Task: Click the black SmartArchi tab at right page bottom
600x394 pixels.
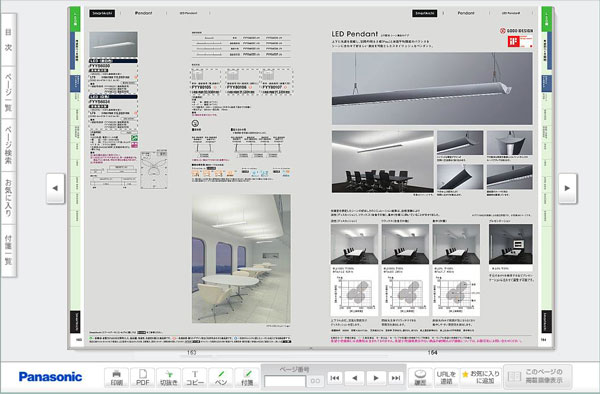Action: (x=547, y=322)
